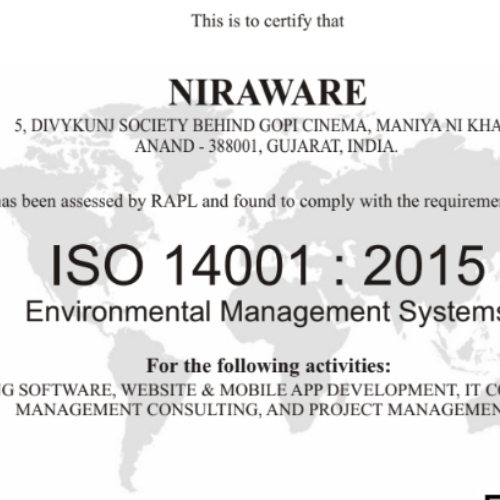
Task: Click the 'This is to certify that' line
Action: pos(267,22)
